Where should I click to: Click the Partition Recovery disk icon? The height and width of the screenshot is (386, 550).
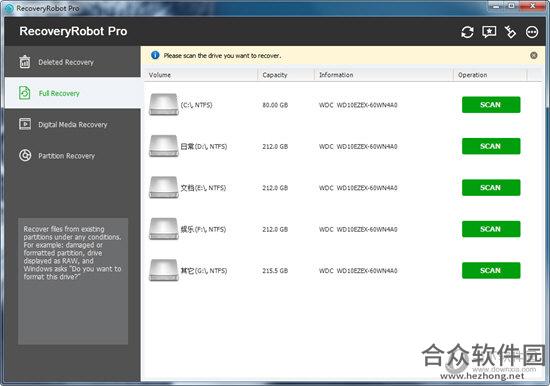(25, 155)
